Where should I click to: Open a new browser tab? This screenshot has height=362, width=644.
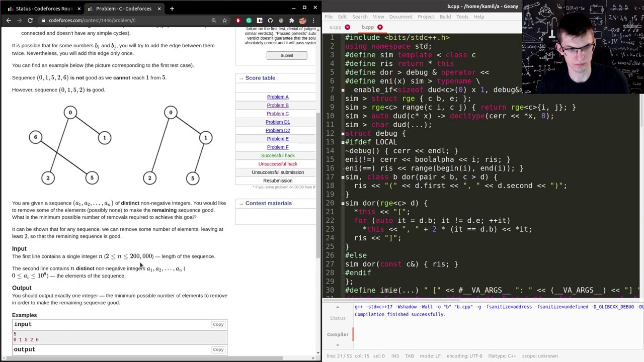click(172, 9)
